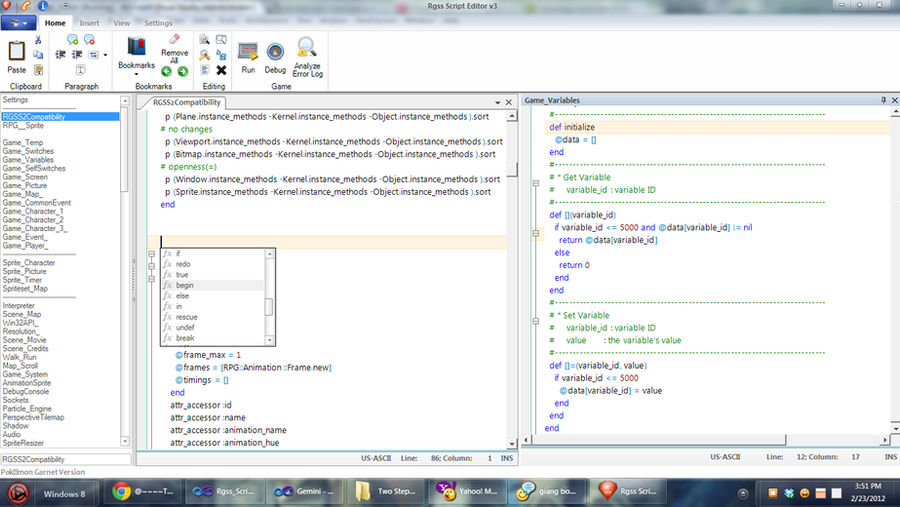Go to previous bookmark green arrow
Image resolution: width=900 pixels, height=507 pixels.
[166, 71]
